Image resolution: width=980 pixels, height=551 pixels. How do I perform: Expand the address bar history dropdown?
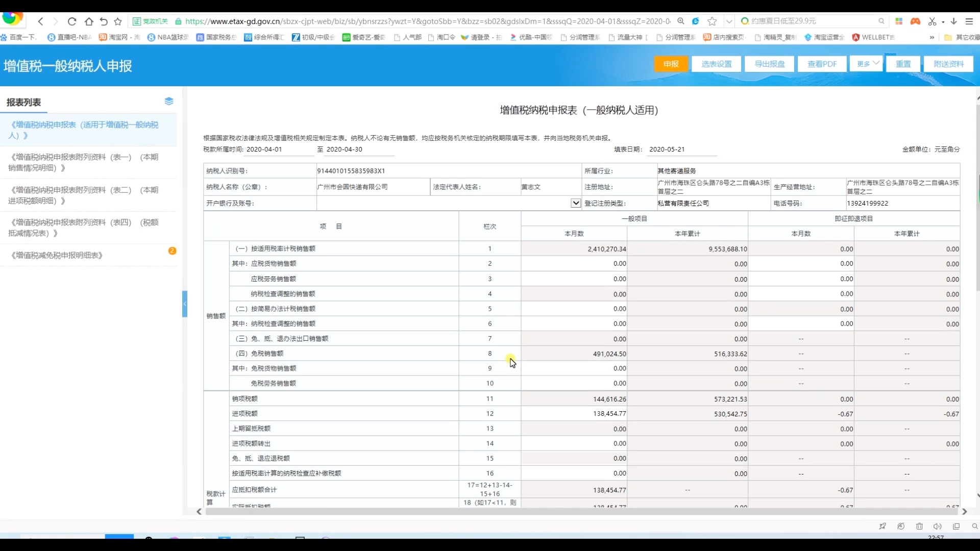pyautogui.click(x=729, y=21)
